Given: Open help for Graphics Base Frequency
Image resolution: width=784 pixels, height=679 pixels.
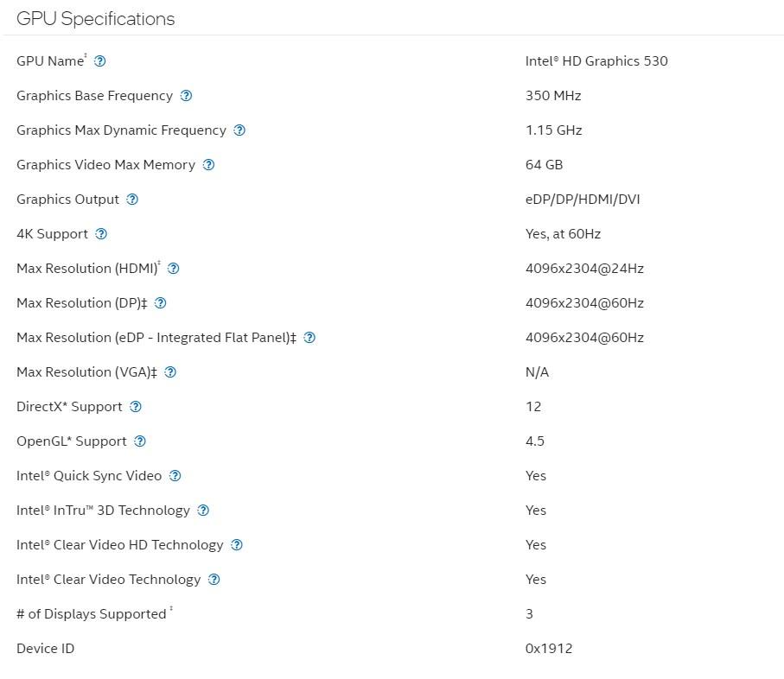Looking at the screenshot, I should [186, 96].
